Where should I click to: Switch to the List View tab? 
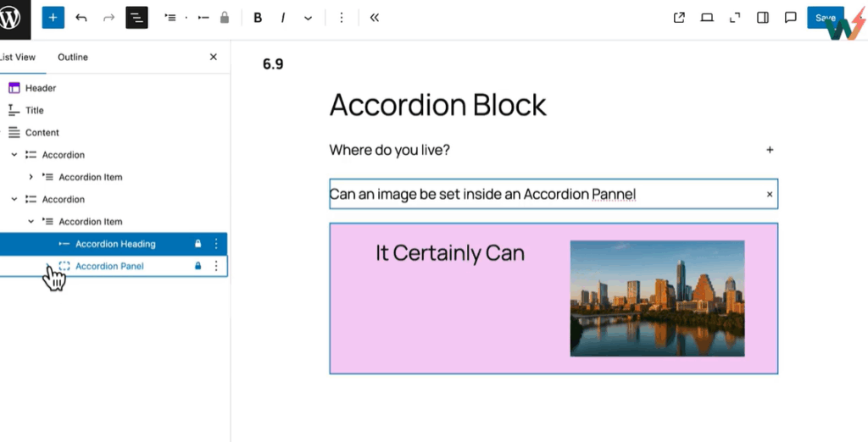click(18, 57)
